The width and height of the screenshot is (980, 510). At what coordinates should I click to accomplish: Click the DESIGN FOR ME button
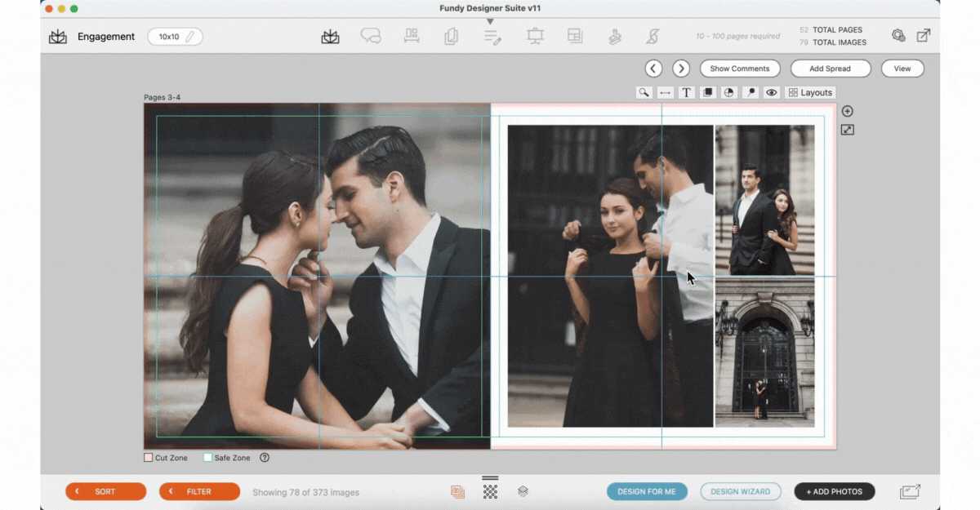point(647,492)
